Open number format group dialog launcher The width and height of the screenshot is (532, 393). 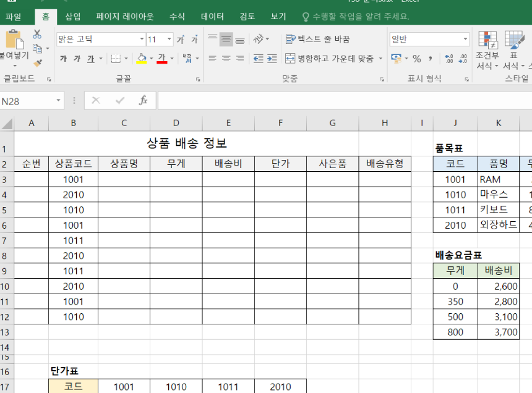[467, 79]
